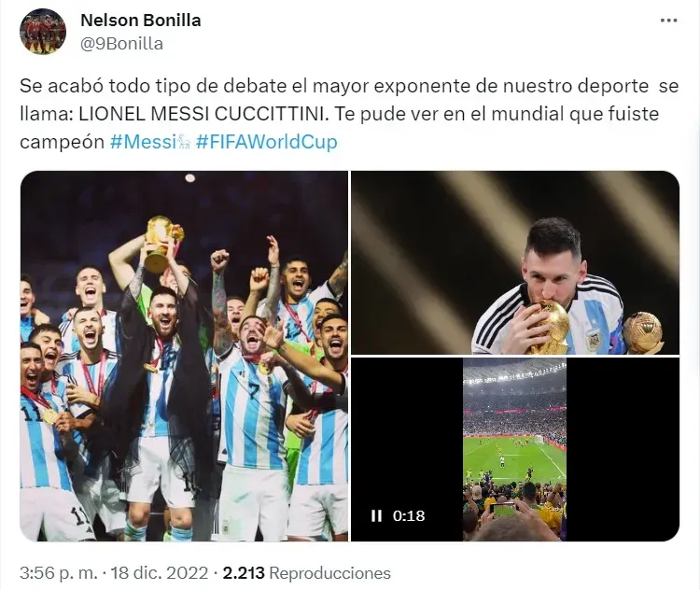This screenshot has height=590, width=700.
Task: Open the @9Bonilla handle
Action: [122, 44]
